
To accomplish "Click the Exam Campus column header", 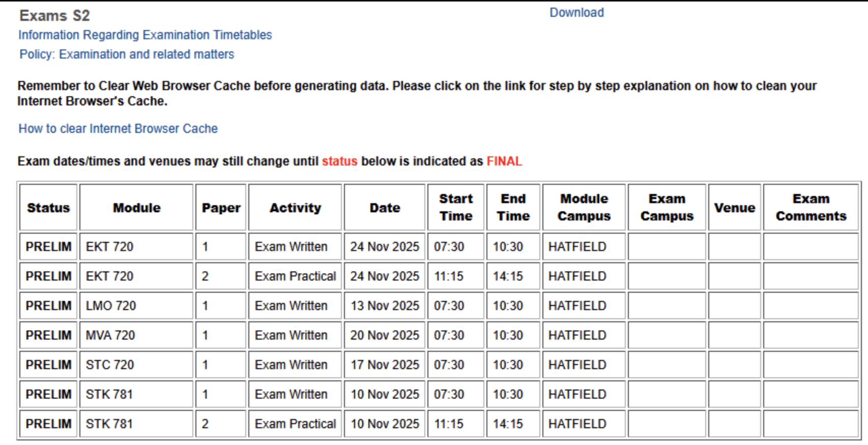I will 667,207.
